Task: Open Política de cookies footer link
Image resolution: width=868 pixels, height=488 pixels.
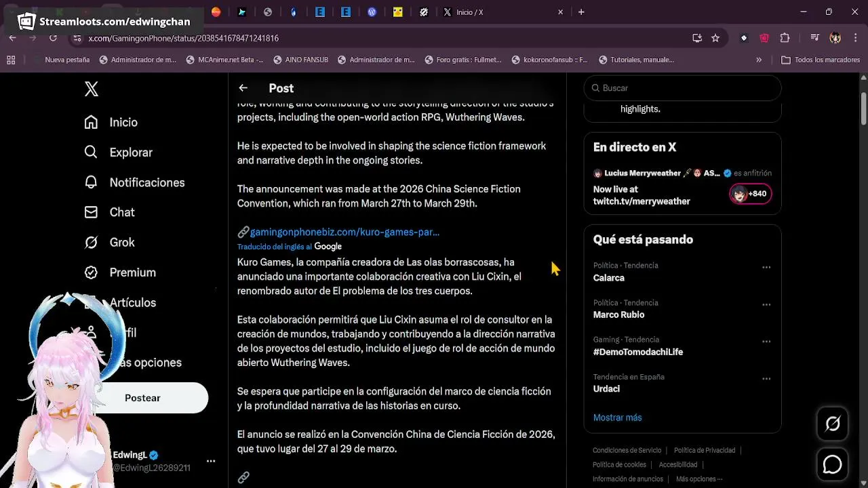Action: pos(619,464)
